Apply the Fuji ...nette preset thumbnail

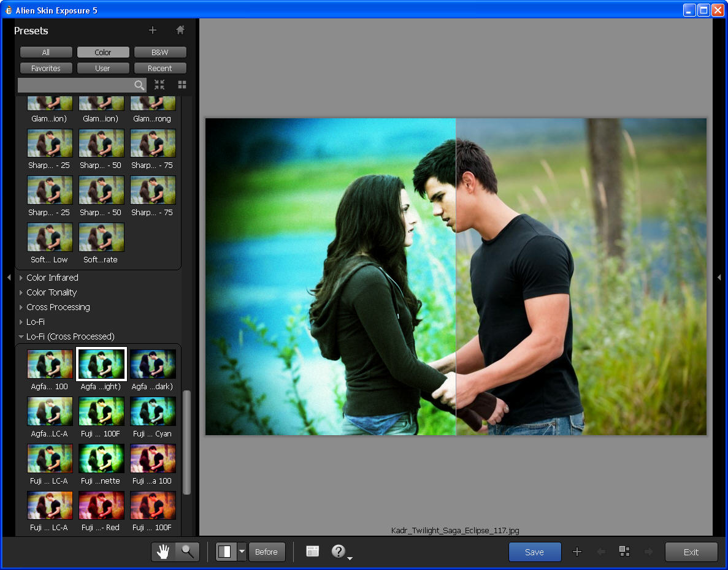(102, 458)
